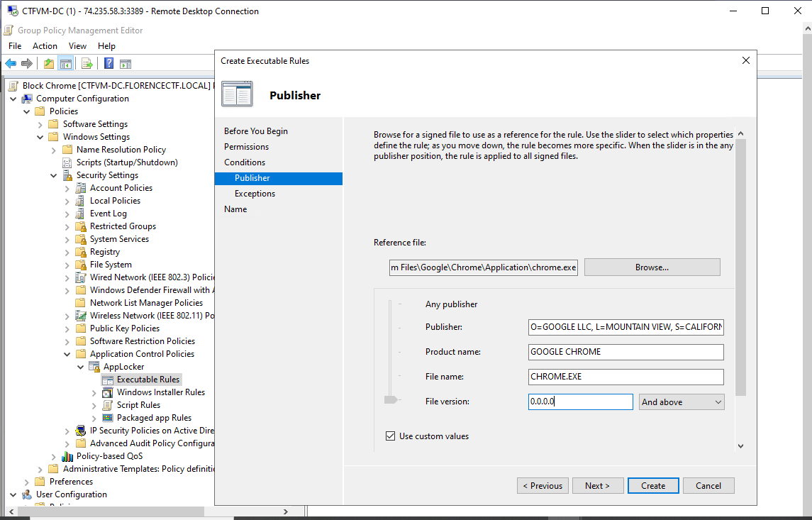Click the Restricted Groups folder icon
The width and height of the screenshot is (812, 520).
point(81,226)
